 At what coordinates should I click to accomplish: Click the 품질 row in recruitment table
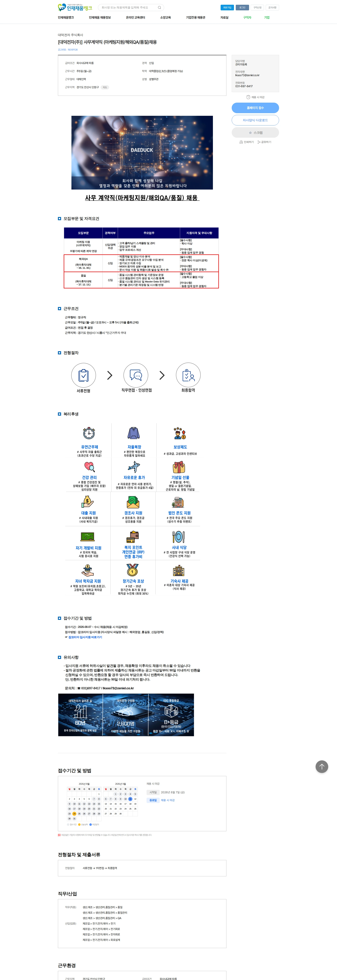point(141,280)
